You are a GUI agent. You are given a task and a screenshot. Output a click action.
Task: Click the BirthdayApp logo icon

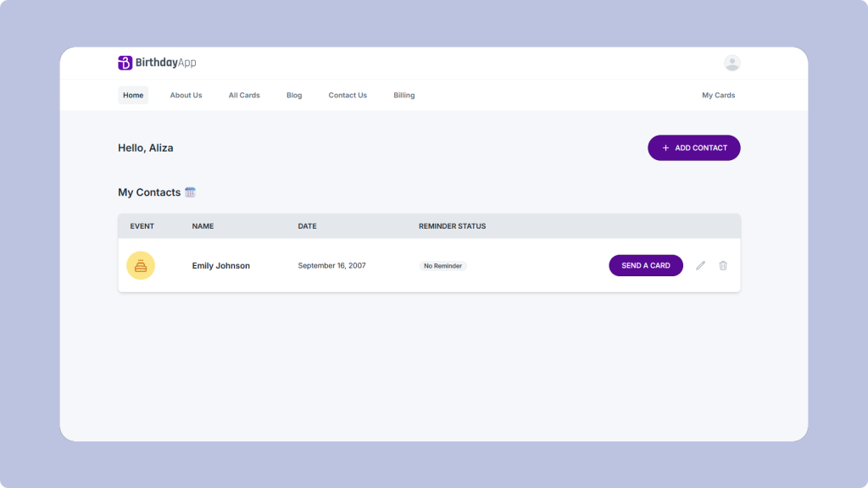tap(125, 63)
